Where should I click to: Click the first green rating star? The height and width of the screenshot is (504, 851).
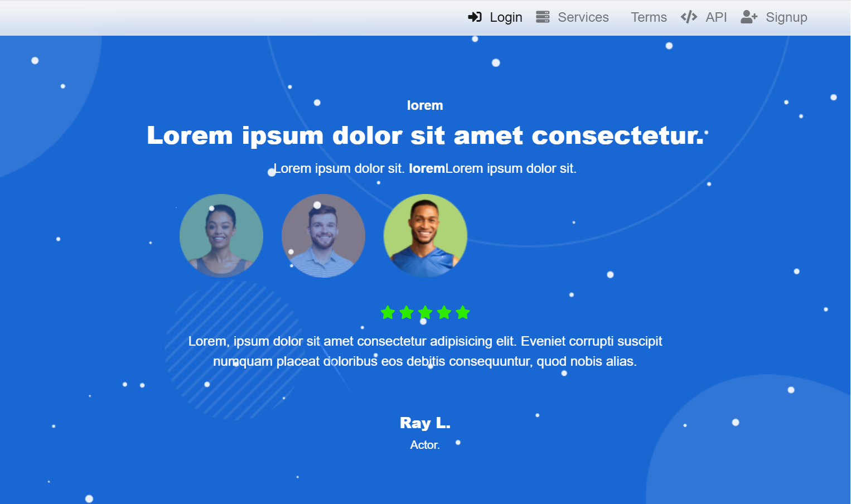[388, 312]
